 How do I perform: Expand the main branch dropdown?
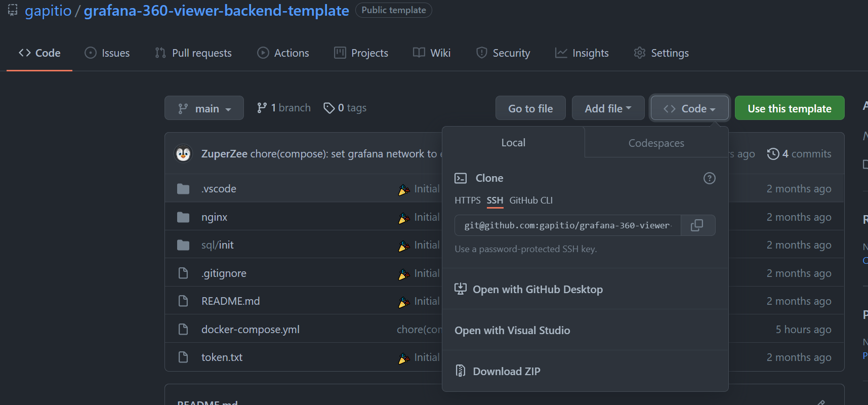pos(204,108)
